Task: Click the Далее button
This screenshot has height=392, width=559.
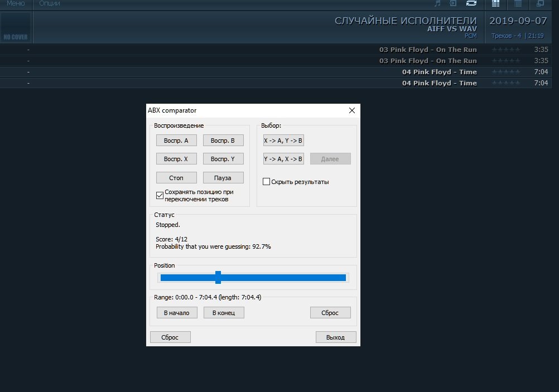Action: [x=330, y=159]
